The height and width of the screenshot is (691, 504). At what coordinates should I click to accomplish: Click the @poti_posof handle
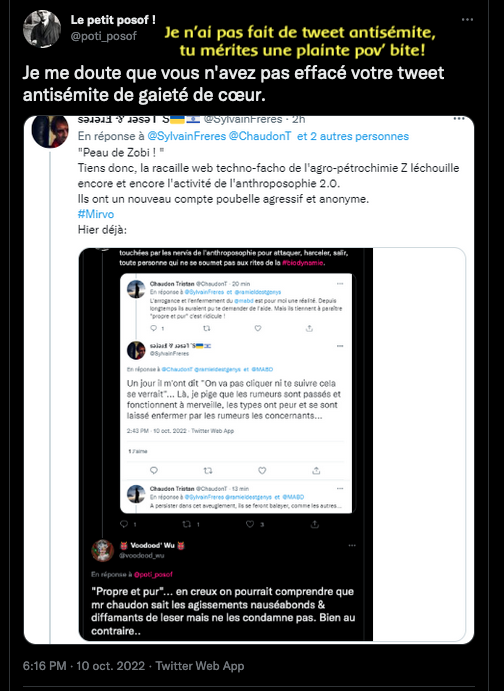[x=104, y=36]
